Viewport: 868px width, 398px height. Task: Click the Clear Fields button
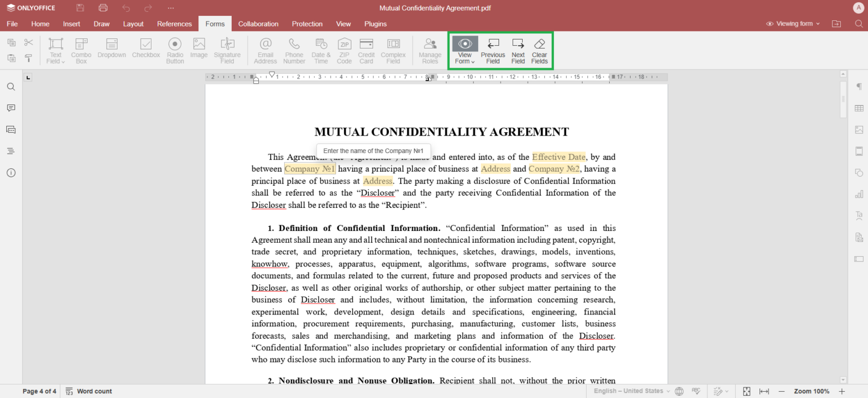click(539, 51)
